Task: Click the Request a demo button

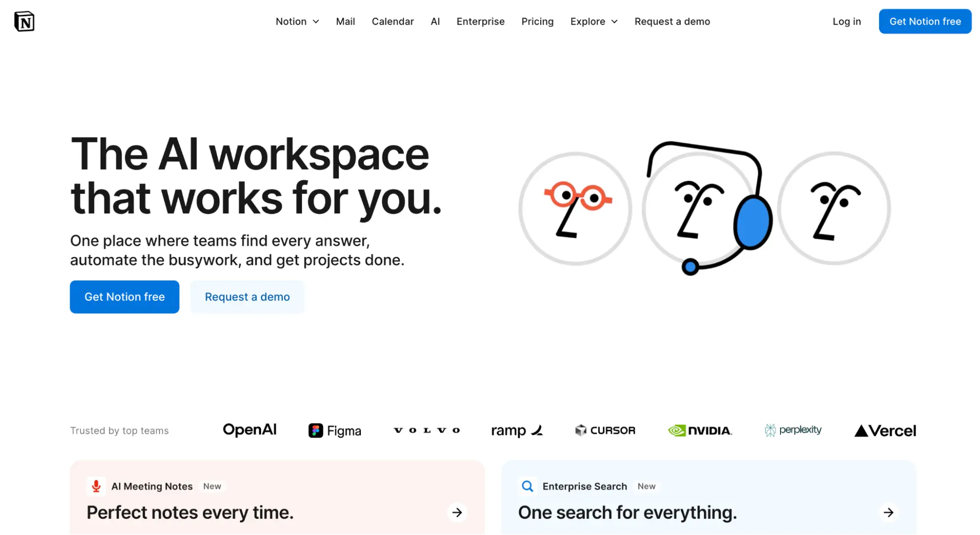Action: pos(247,297)
